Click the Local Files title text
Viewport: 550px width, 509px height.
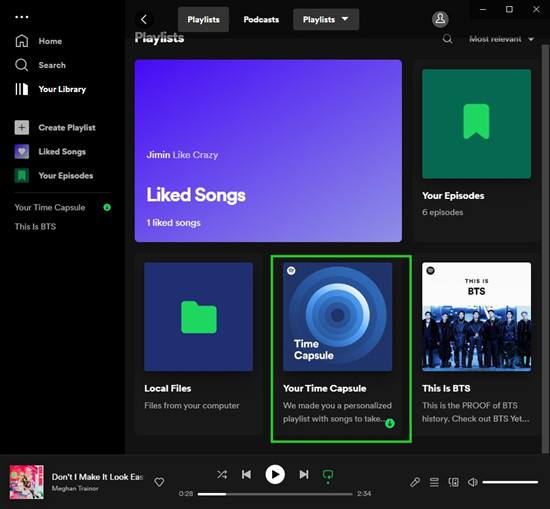(x=168, y=388)
